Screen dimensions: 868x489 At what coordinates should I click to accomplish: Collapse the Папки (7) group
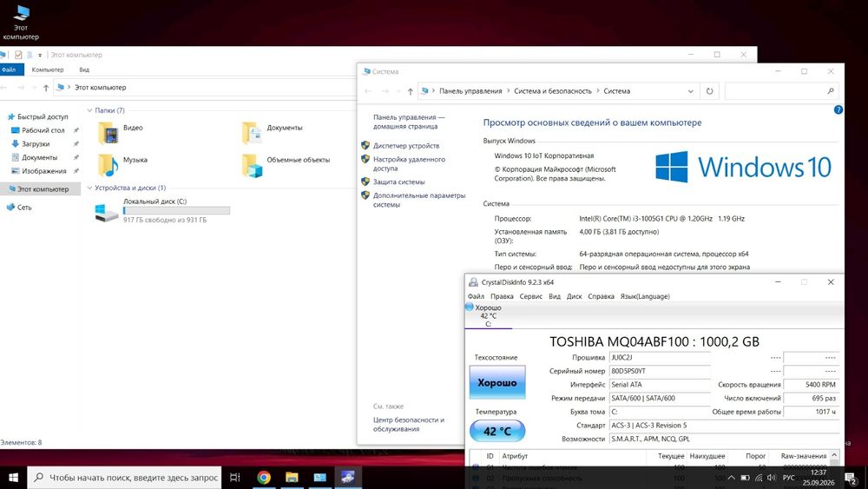89,110
